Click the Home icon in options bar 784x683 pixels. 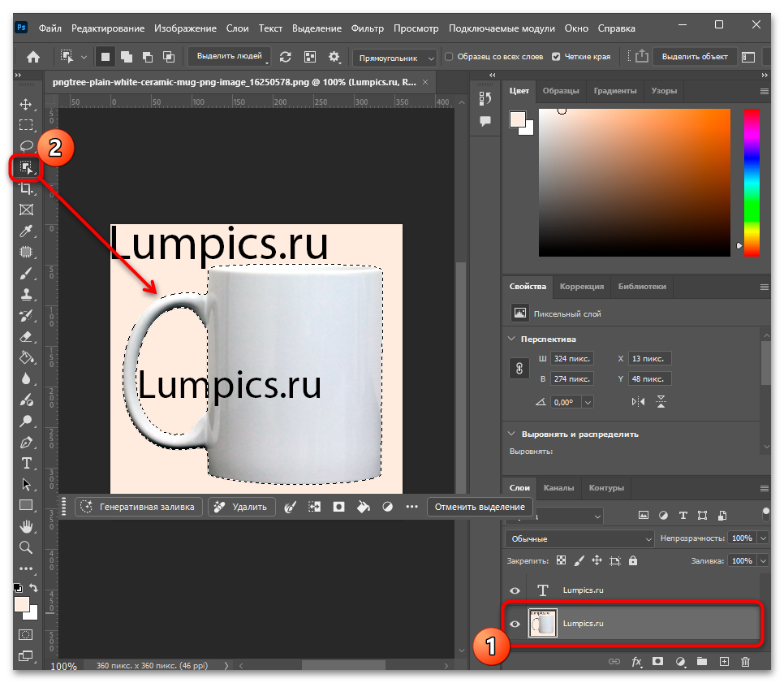point(33,57)
